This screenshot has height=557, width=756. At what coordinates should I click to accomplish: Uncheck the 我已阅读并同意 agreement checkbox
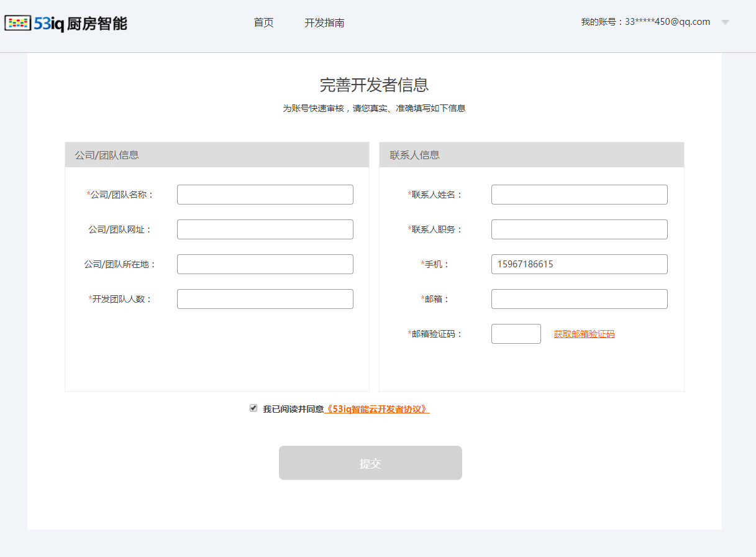tap(253, 408)
